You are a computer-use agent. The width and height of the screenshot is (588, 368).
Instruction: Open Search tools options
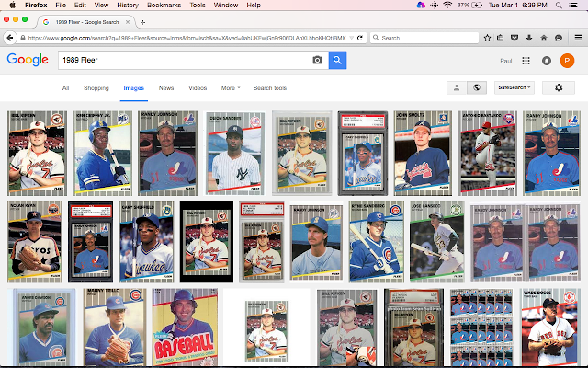click(x=269, y=88)
